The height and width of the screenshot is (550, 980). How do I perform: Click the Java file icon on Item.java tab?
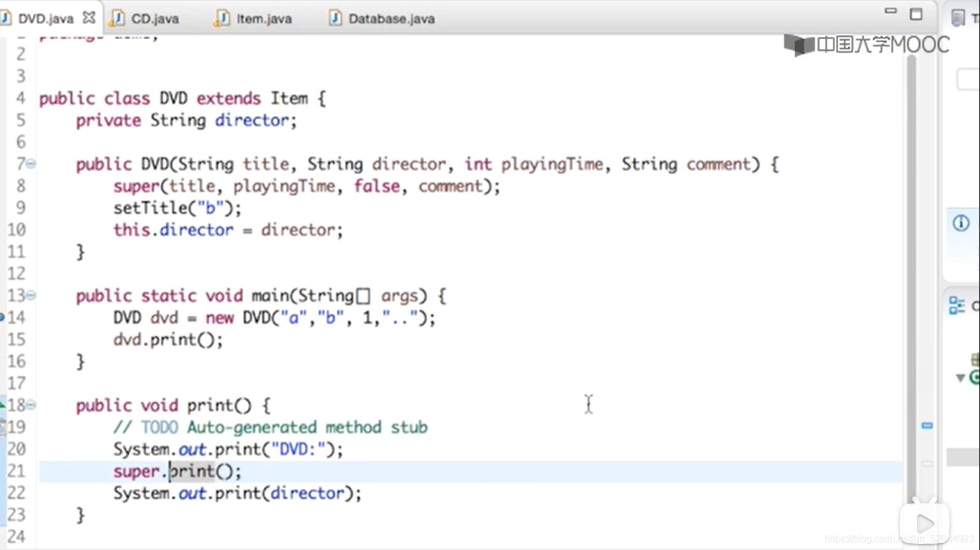pyautogui.click(x=222, y=18)
